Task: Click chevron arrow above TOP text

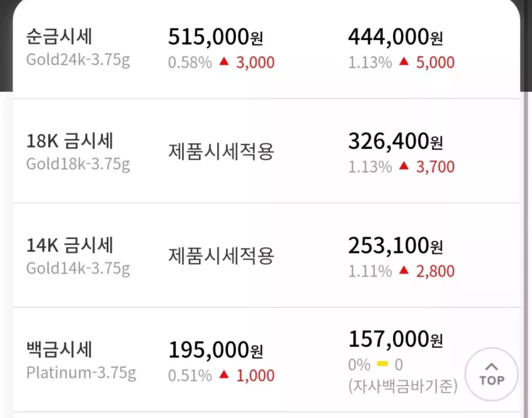Action: (x=491, y=367)
